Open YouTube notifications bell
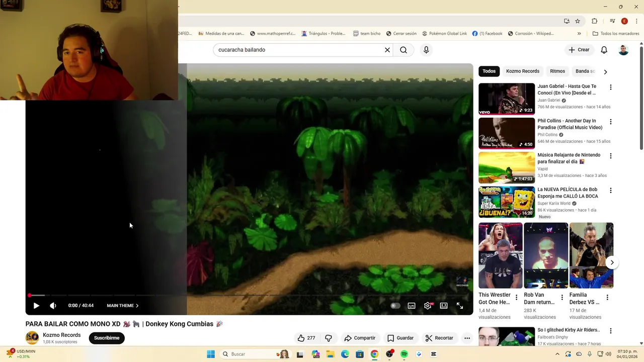The width and height of the screenshot is (644, 362). [x=604, y=50]
